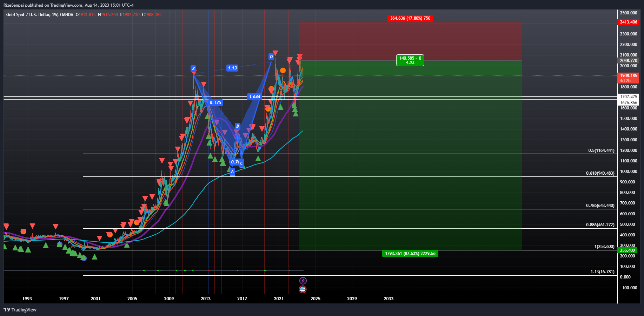Viewport: 644px width, 316px height.
Task: Click the 2500.000 price scale label
Action: [x=629, y=13]
